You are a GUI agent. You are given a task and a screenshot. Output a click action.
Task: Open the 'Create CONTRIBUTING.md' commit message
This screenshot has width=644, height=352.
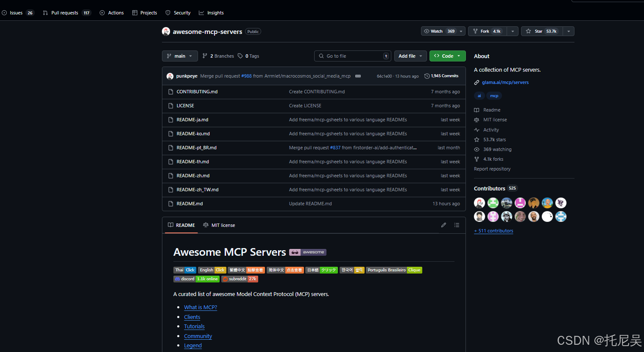[317, 92]
